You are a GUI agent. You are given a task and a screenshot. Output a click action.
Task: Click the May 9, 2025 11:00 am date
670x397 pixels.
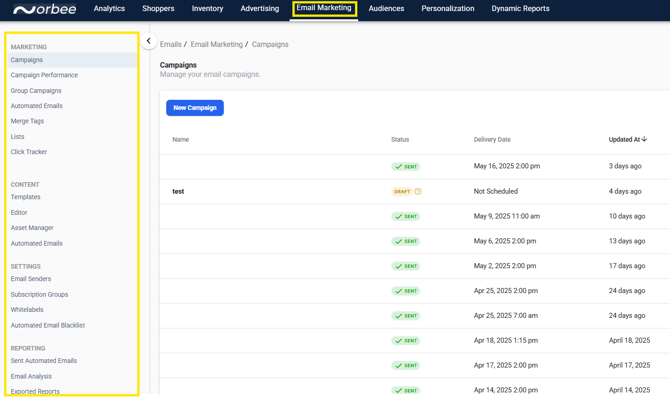tap(507, 216)
